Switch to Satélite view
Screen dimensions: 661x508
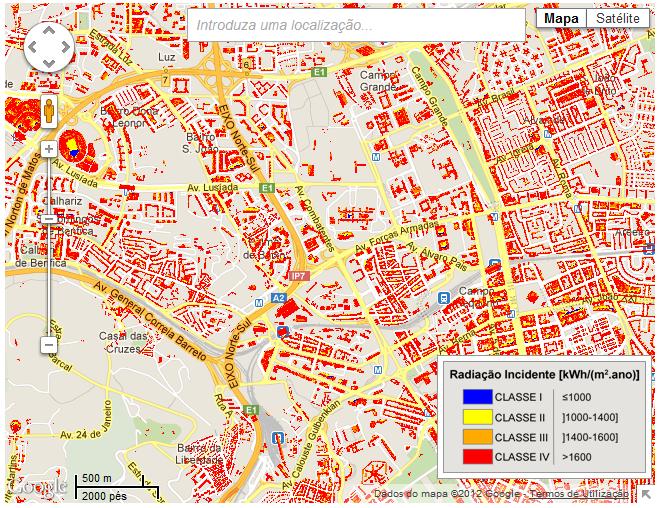click(x=618, y=19)
